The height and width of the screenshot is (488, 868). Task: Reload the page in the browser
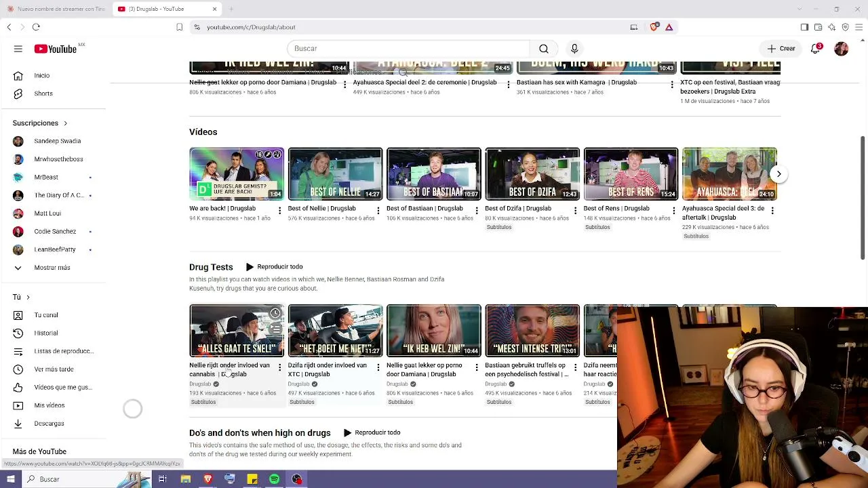[36, 27]
